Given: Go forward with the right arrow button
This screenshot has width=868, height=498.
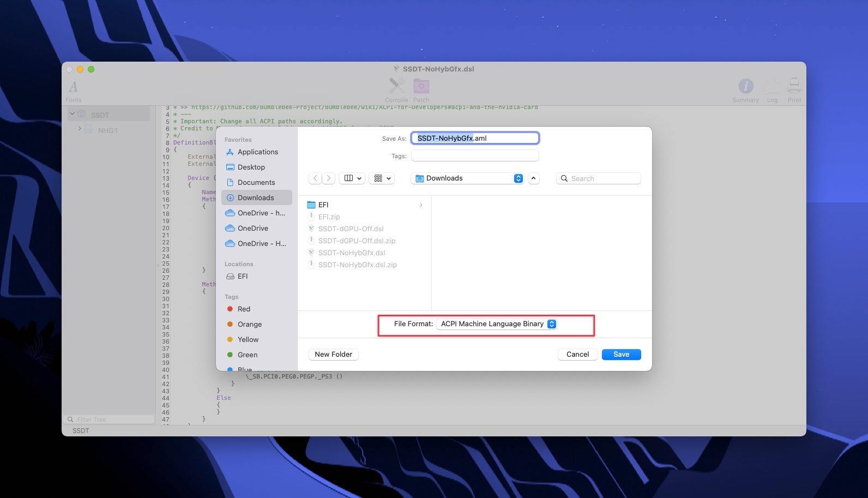Looking at the screenshot, I should 328,178.
